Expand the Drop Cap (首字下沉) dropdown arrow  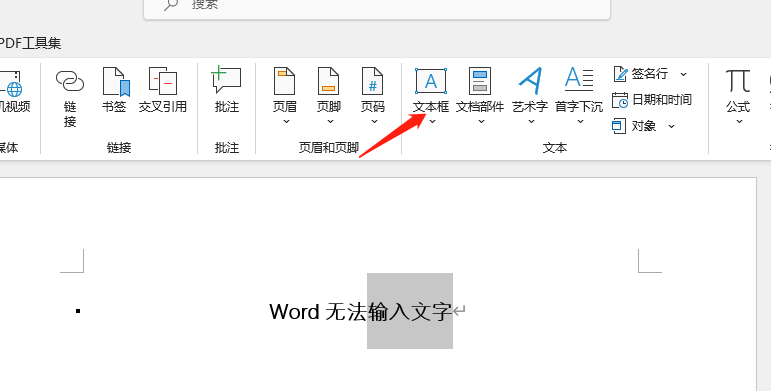580,121
